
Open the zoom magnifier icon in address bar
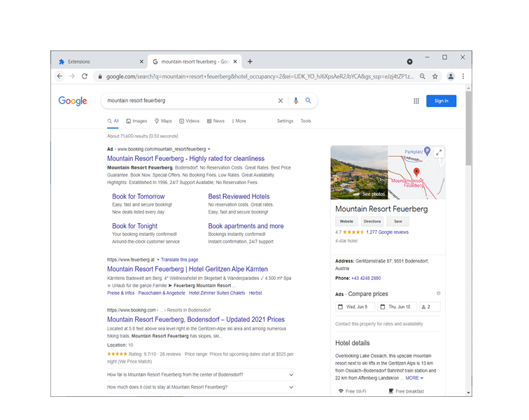(423, 76)
